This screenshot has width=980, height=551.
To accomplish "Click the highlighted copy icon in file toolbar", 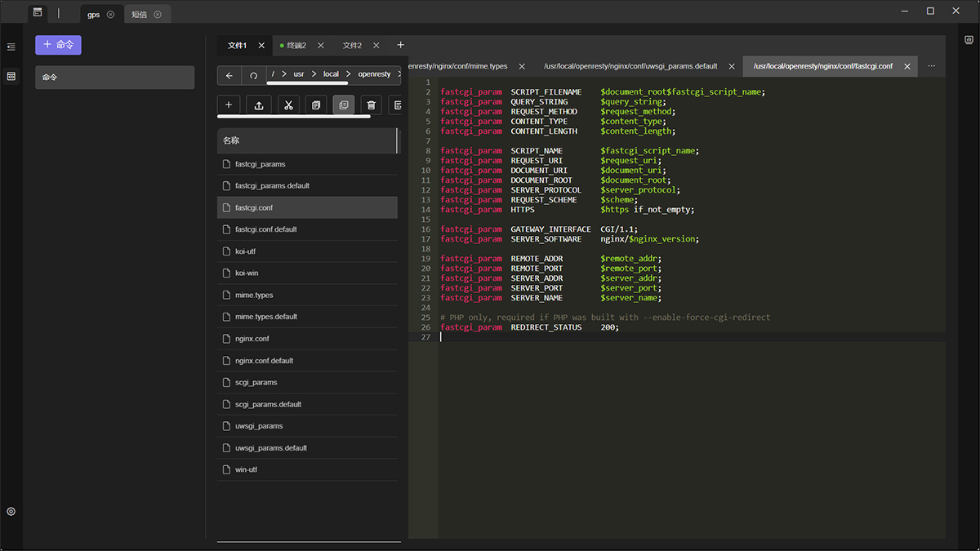I will click(343, 105).
